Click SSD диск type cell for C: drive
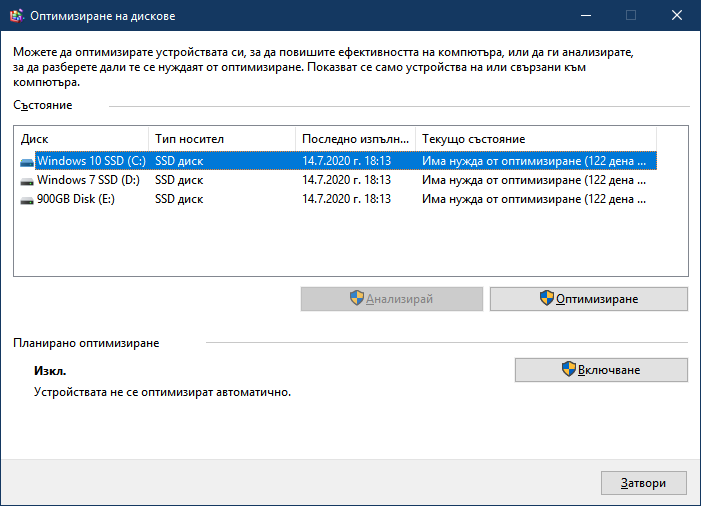This screenshot has height=506, width=701. tap(179, 161)
